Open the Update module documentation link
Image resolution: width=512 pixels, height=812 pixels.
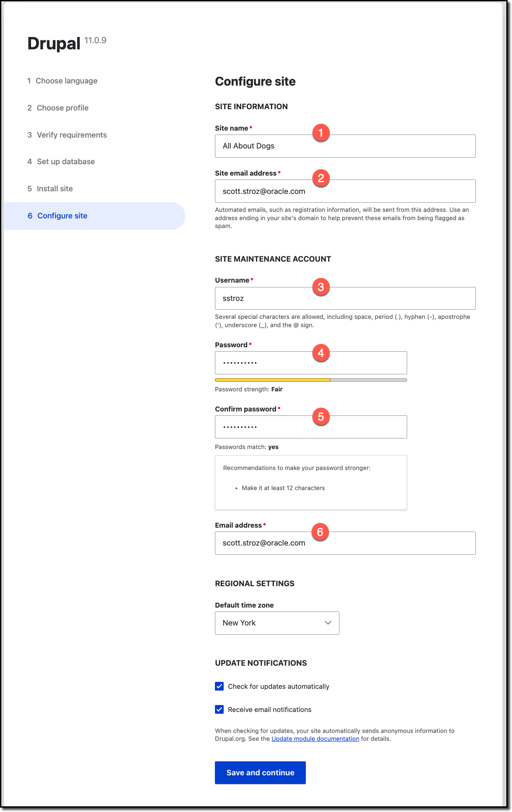click(x=315, y=739)
